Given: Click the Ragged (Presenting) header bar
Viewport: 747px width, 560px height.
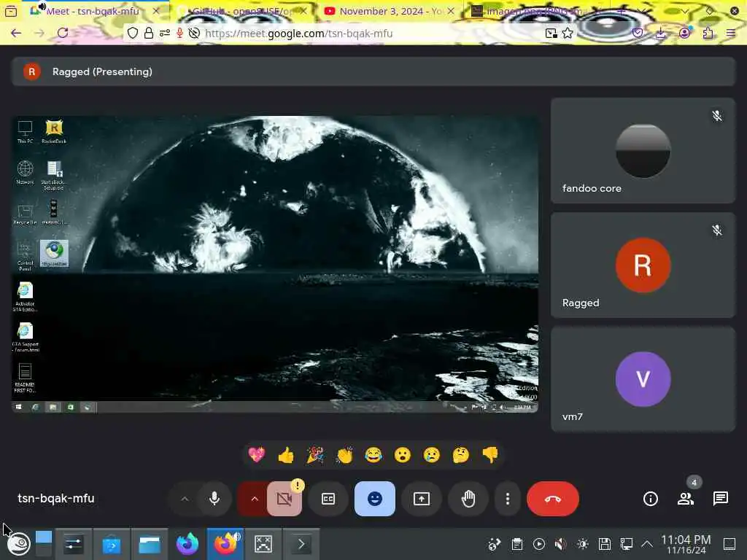Looking at the screenshot, I should [x=373, y=71].
